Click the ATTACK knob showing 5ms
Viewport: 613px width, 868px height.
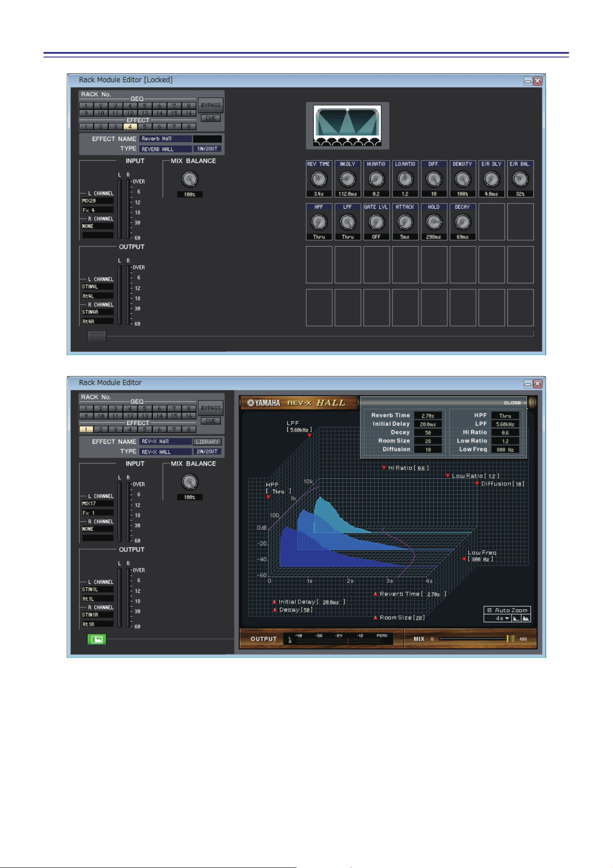pyautogui.click(x=405, y=222)
